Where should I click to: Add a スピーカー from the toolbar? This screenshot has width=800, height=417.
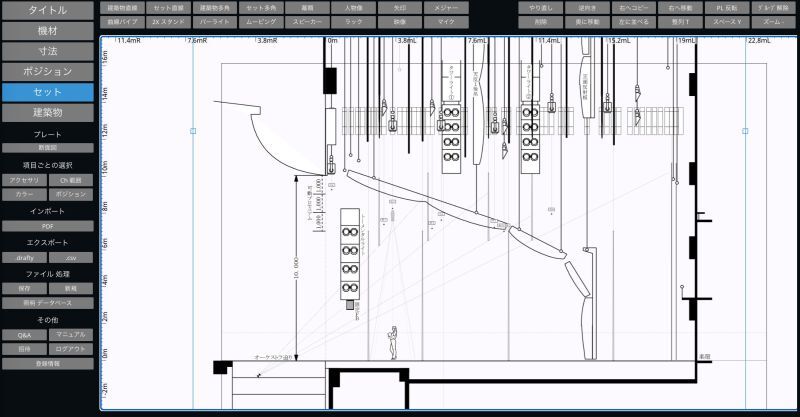(307, 21)
